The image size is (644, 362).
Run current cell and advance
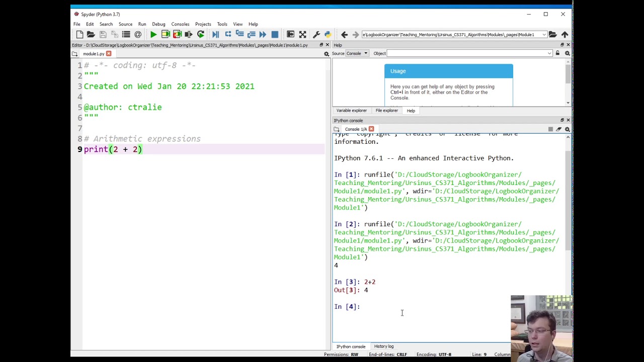[x=177, y=34]
